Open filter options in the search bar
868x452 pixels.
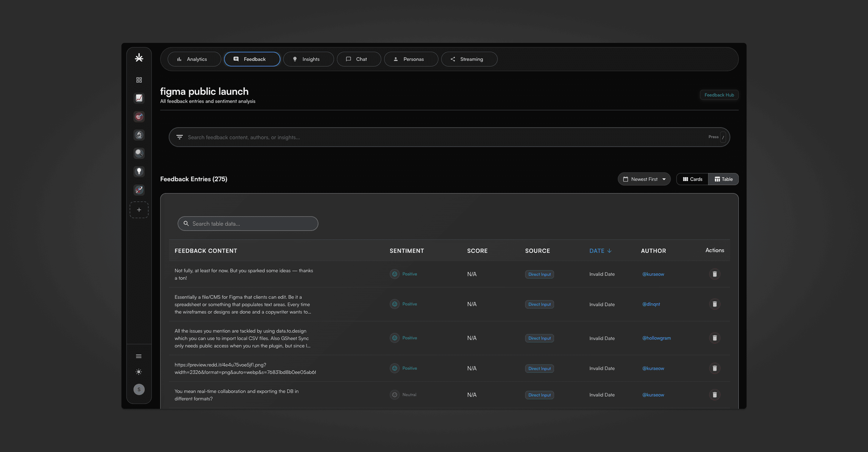[179, 137]
